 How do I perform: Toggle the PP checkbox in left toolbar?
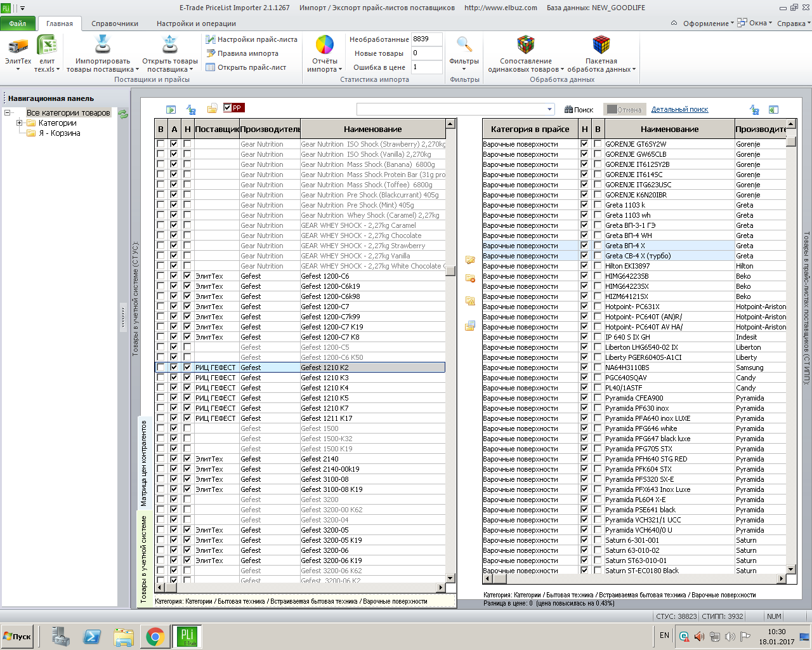click(228, 108)
